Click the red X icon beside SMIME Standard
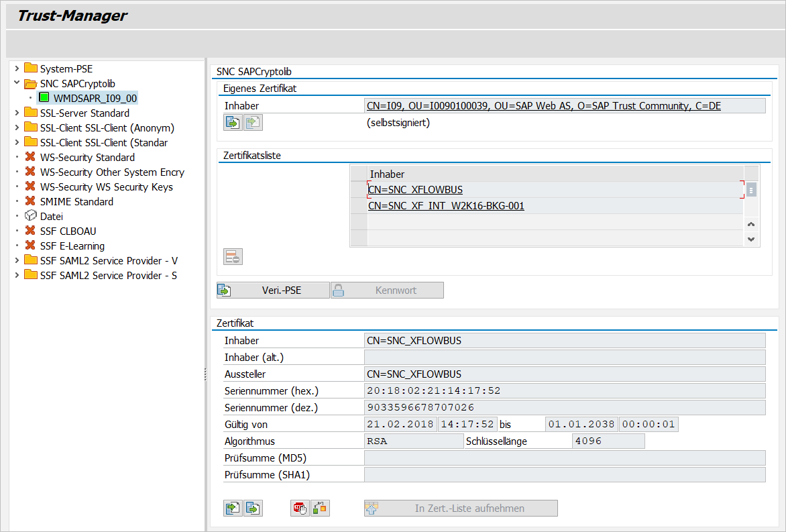The width and height of the screenshot is (786, 532). 30,201
